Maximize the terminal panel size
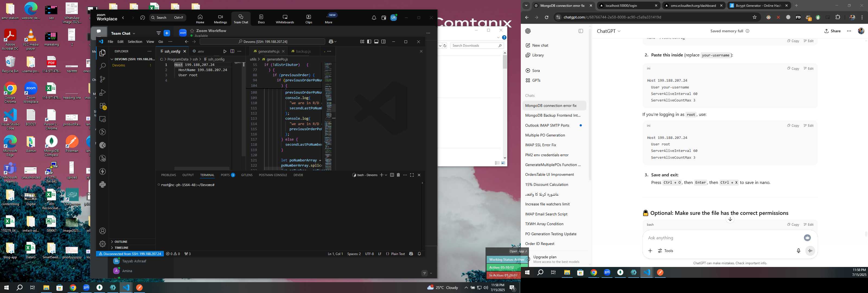The width and height of the screenshot is (868, 293). tap(412, 175)
